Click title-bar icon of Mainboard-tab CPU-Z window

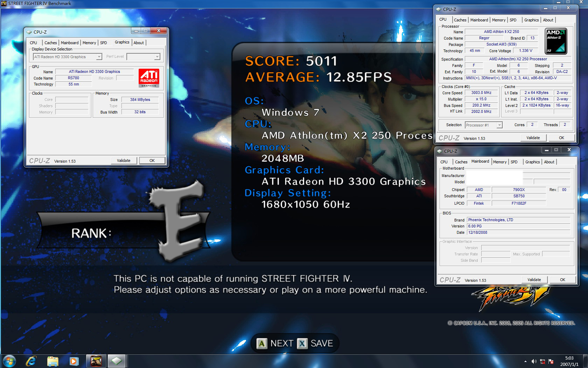439,151
